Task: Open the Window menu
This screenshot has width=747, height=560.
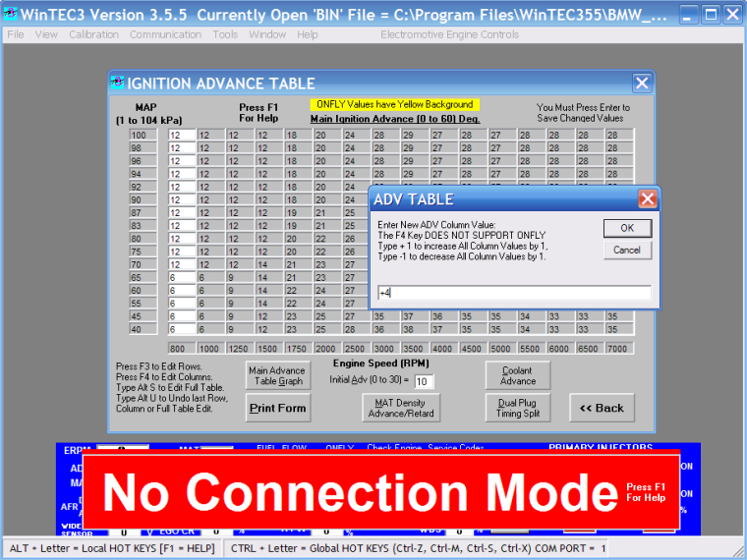Action: click(267, 34)
